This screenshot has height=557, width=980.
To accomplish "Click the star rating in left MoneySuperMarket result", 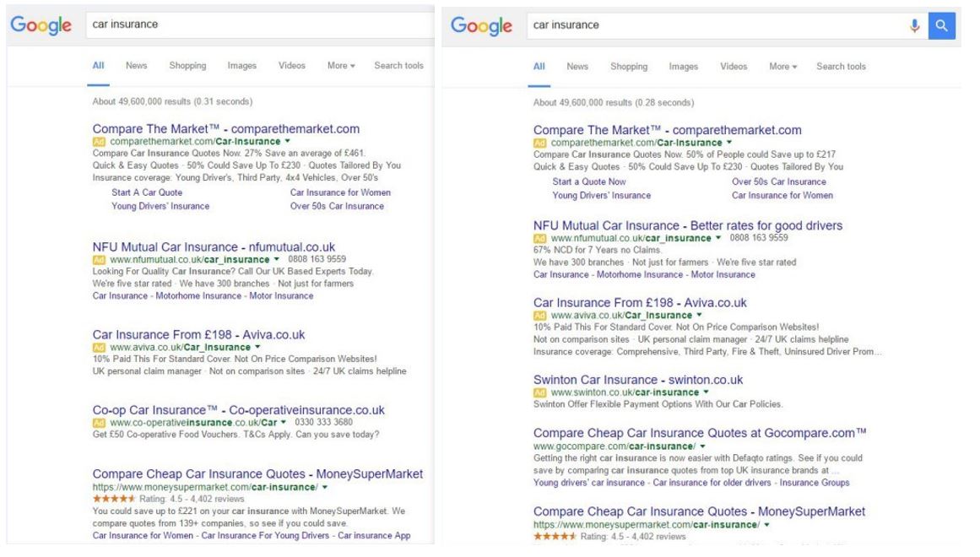I will [x=114, y=499].
